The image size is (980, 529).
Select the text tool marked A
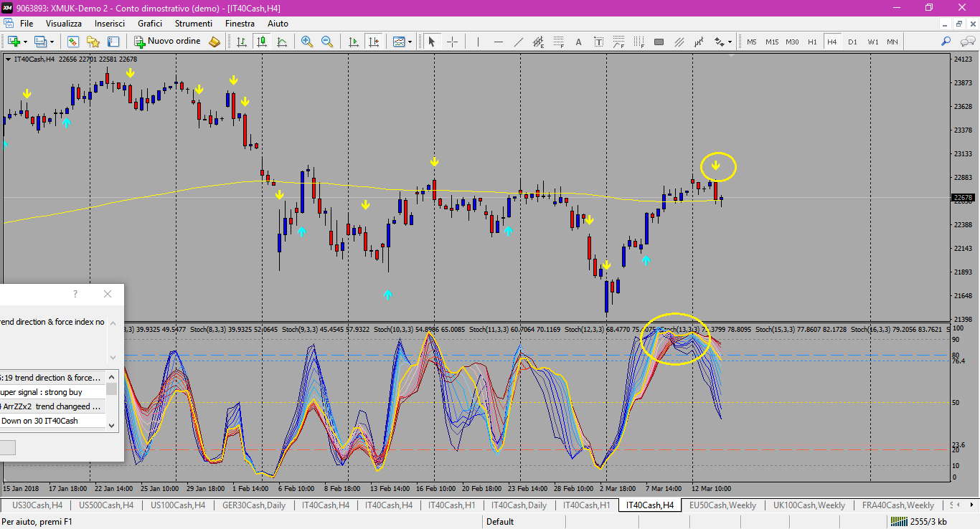pyautogui.click(x=578, y=42)
